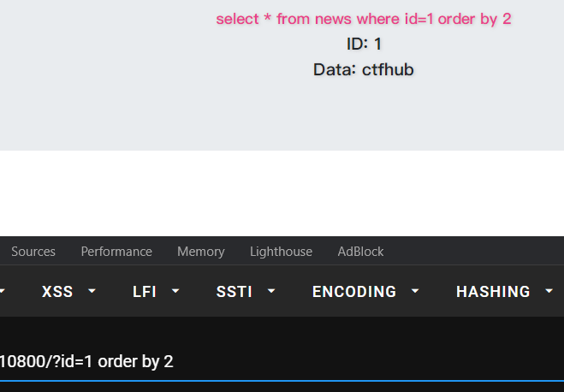Viewport: 564px width, 392px height.
Task: Open the AdBlock tab
Action: [360, 252]
